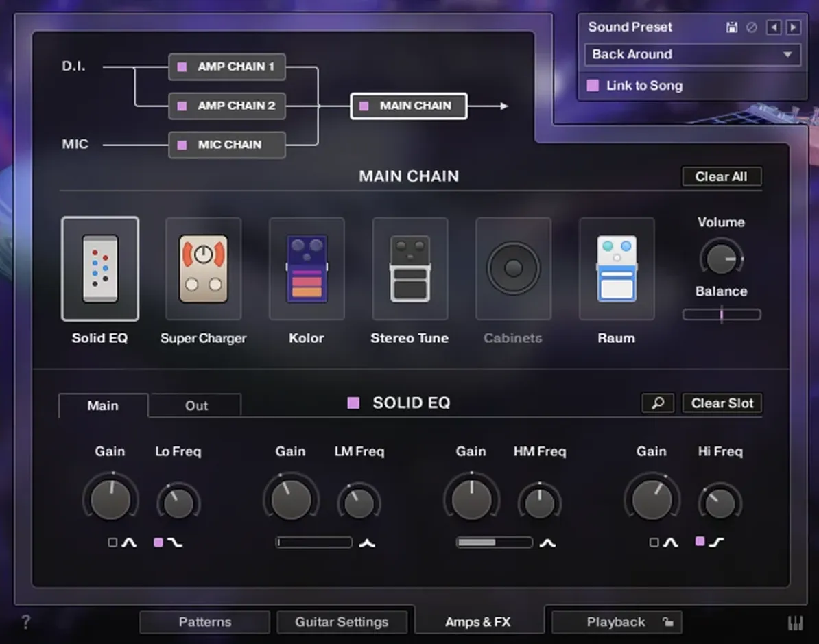Screen dimensions: 819x644
Task: Select the Cabinets speaker slot
Action: 514,268
